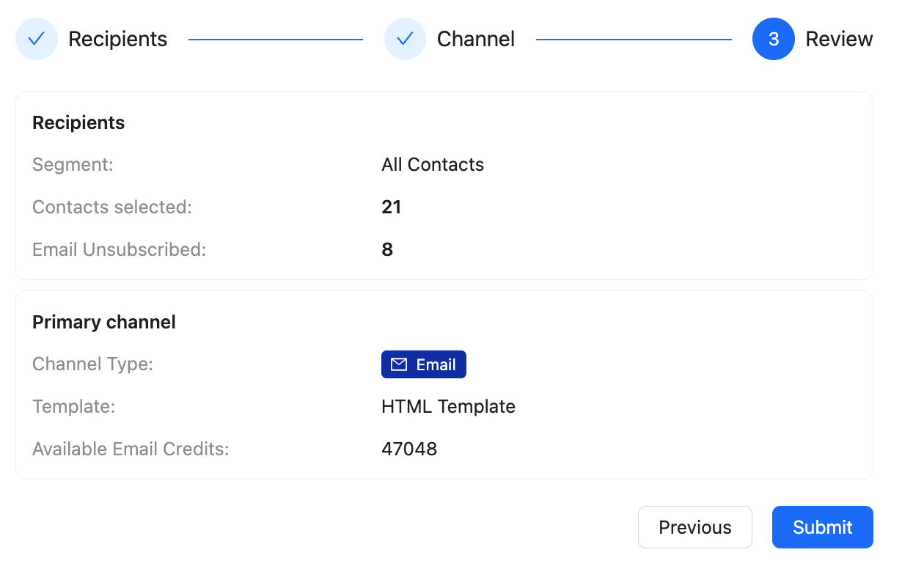Click the Contacts selected value 21

pyautogui.click(x=392, y=207)
